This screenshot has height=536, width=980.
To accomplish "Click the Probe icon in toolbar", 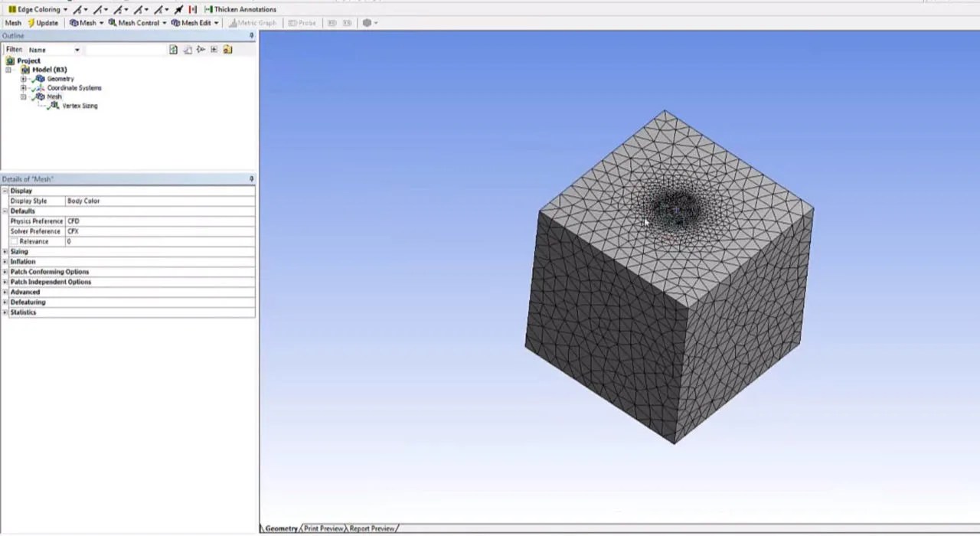I will click(x=302, y=23).
